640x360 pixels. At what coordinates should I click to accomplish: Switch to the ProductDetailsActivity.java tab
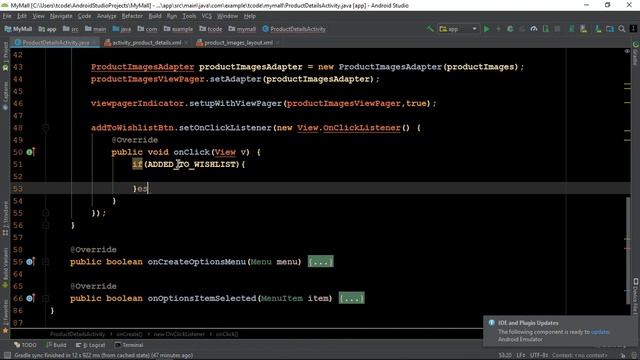(56, 42)
